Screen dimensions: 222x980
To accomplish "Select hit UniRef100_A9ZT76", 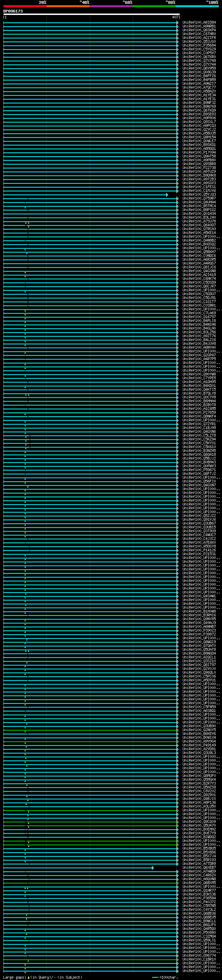I will tap(199, 336).
